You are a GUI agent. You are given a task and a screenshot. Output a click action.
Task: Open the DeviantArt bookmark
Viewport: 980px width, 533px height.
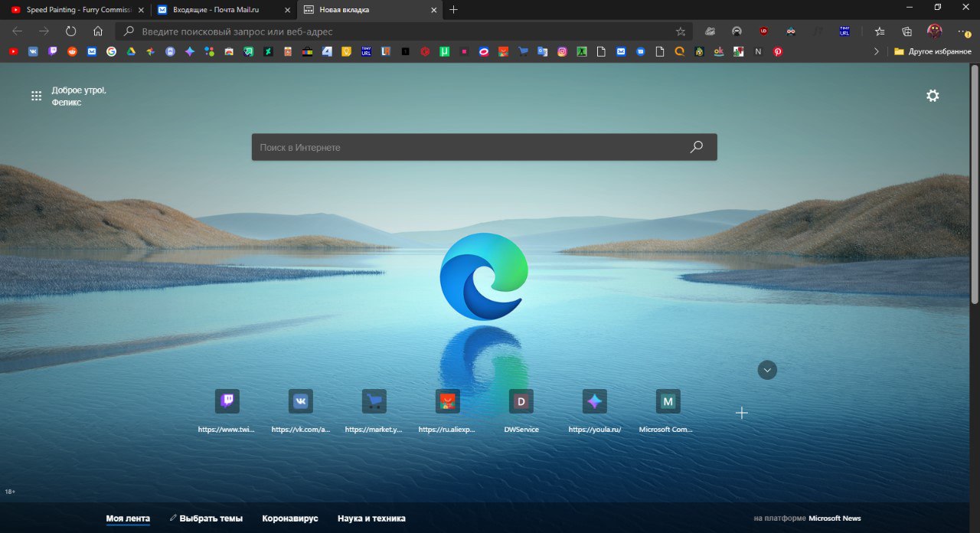click(268, 52)
